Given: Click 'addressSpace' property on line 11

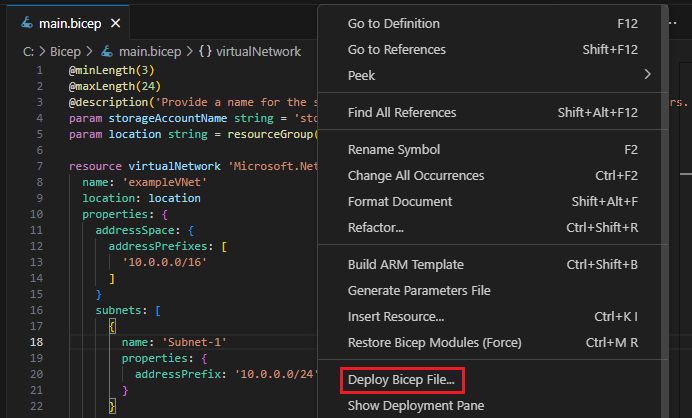Looking at the screenshot, I should (x=135, y=230).
